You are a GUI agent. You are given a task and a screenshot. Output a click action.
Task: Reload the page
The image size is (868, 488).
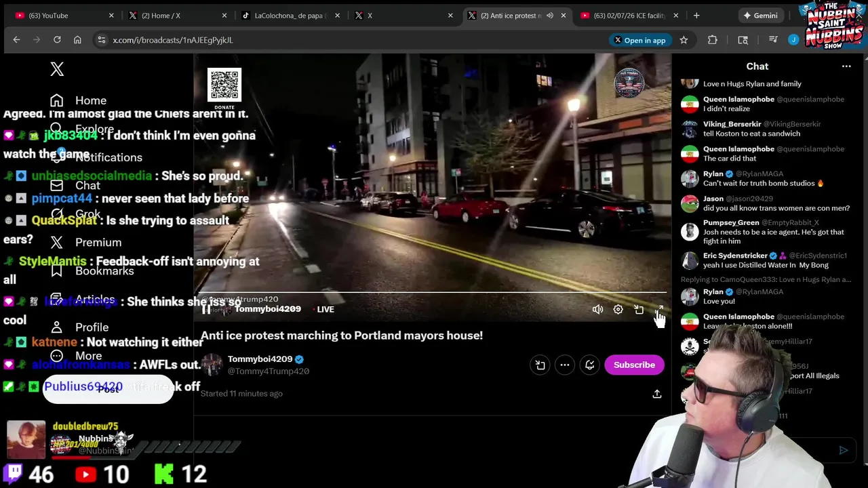click(57, 40)
